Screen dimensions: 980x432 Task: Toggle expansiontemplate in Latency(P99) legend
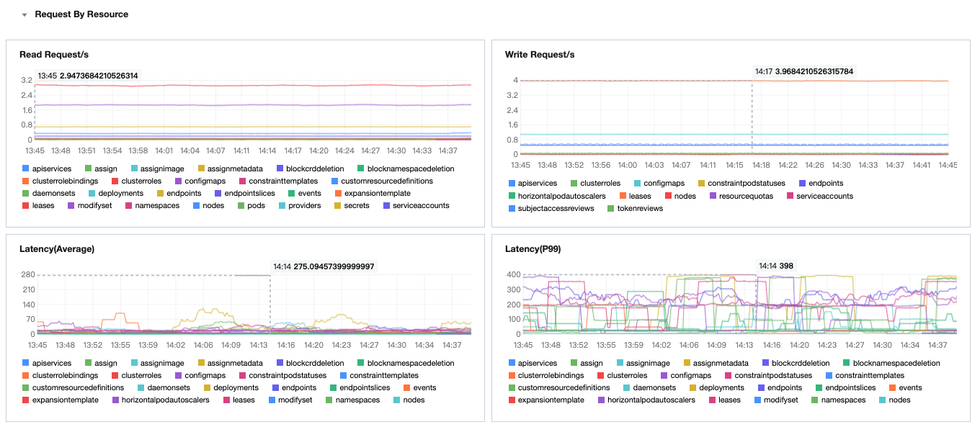[546, 400]
